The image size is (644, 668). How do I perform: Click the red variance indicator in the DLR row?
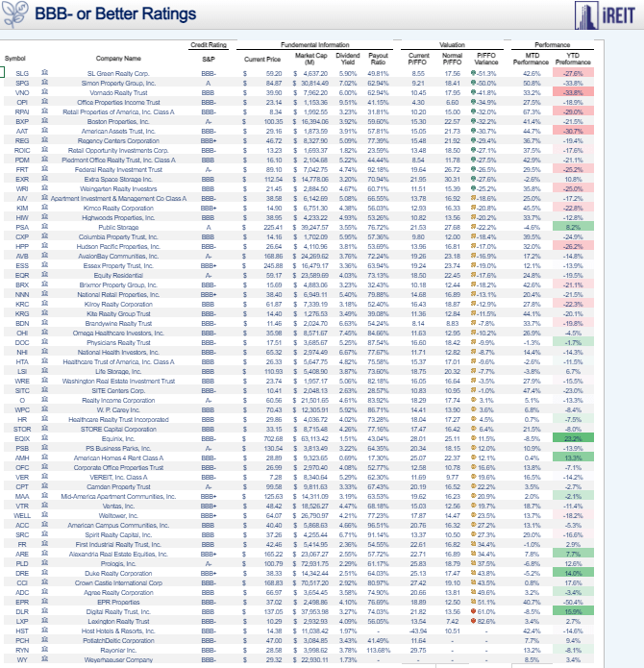coord(473,611)
